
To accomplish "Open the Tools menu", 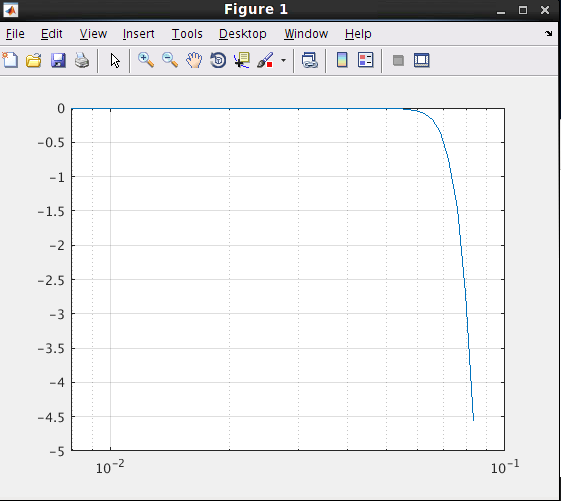I will tap(187, 34).
